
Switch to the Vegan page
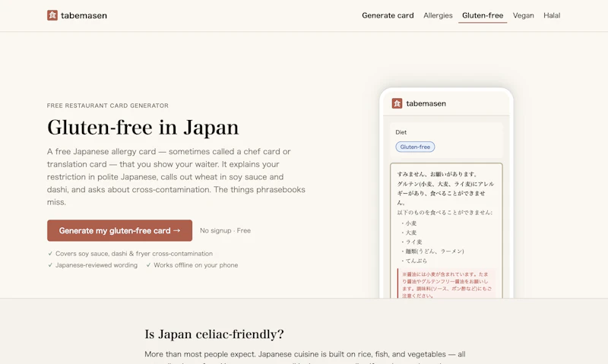[x=523, y=15]
